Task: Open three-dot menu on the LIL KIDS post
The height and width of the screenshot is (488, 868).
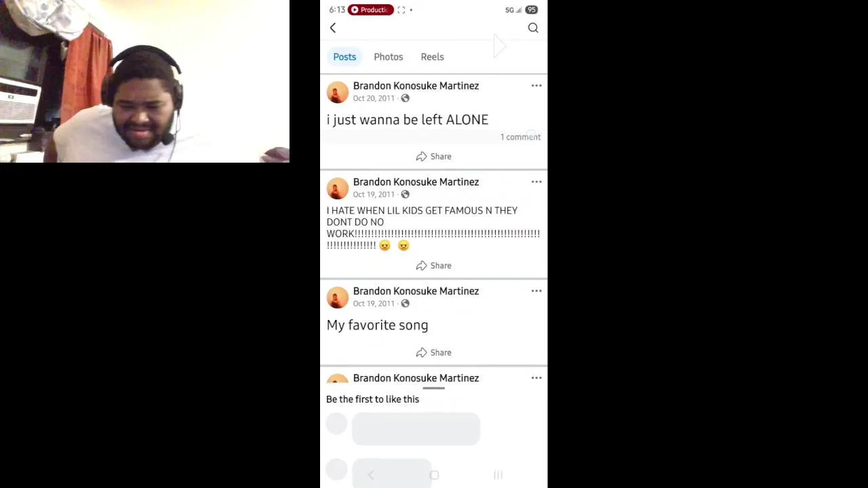Action: 536,182
